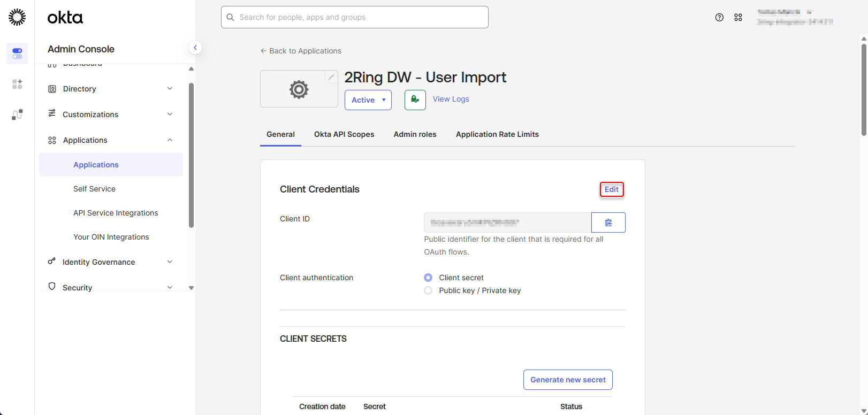The image size is (868, 415).
Task: Click the pencil icon on app logo
Action: (x=331, y=77)
